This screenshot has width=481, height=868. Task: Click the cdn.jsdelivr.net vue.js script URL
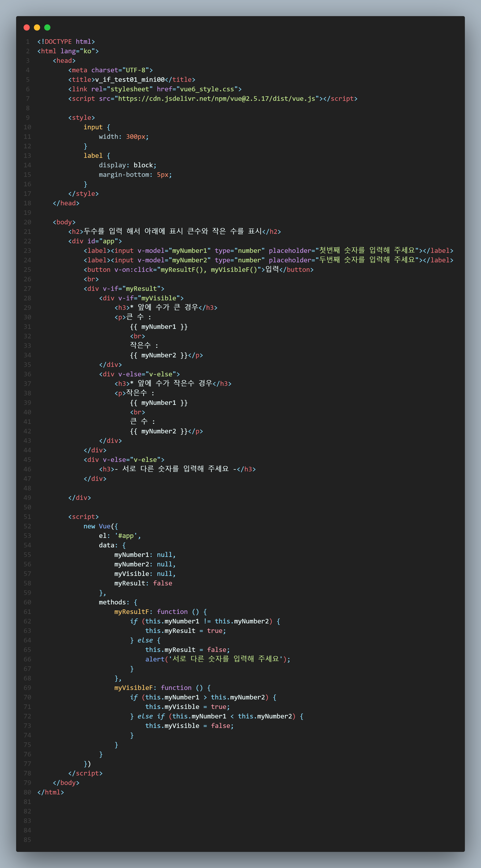(x=217, y=99)
